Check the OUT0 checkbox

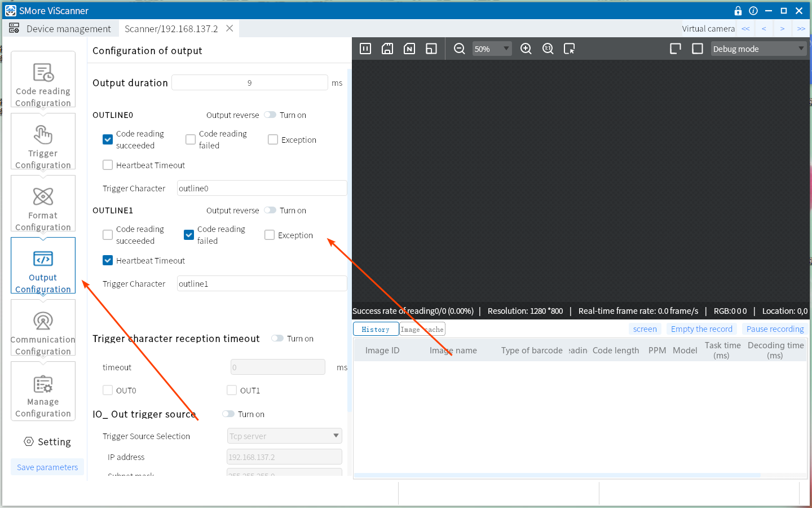tap(108, 390)
